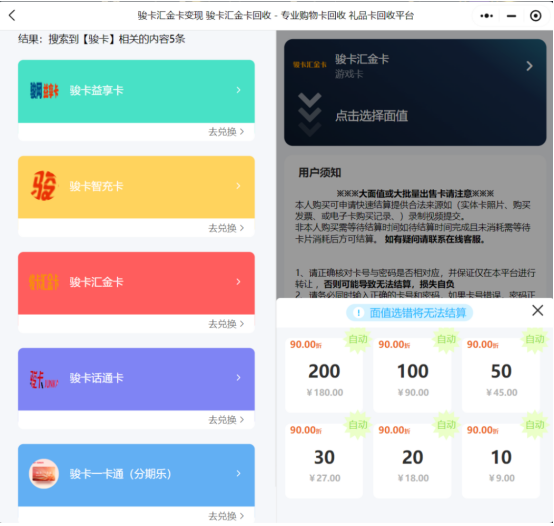554x526 pixels.
Task: Go back with the top-left arrow
Action: click(x=12, y=16)
